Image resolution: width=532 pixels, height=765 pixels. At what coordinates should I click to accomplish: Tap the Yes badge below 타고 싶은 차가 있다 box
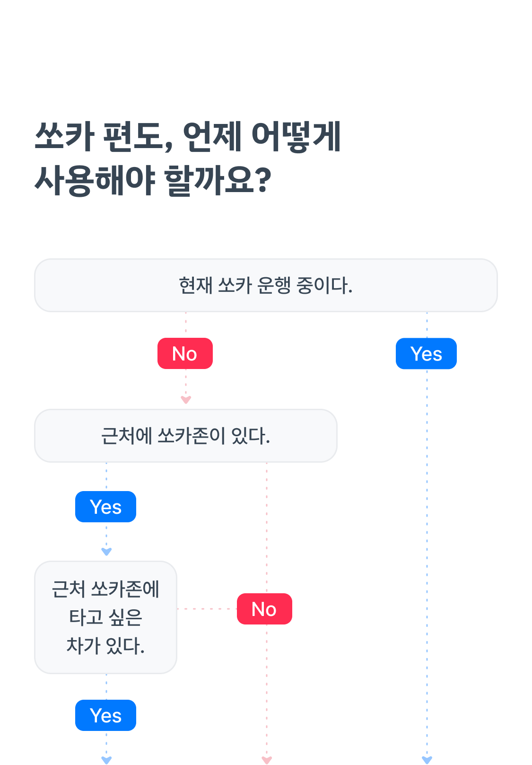(x=105, y=715)
